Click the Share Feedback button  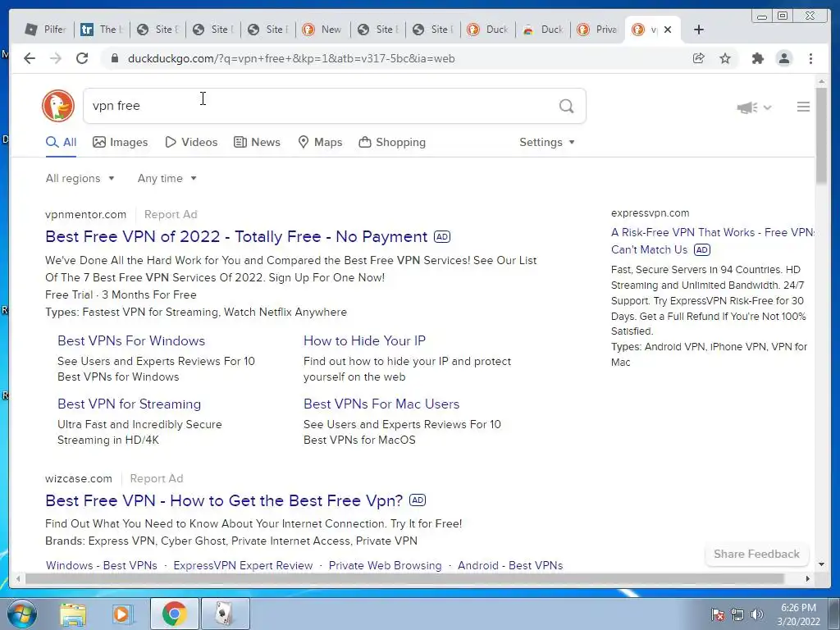pyautogui.click(x=756, y=554)
